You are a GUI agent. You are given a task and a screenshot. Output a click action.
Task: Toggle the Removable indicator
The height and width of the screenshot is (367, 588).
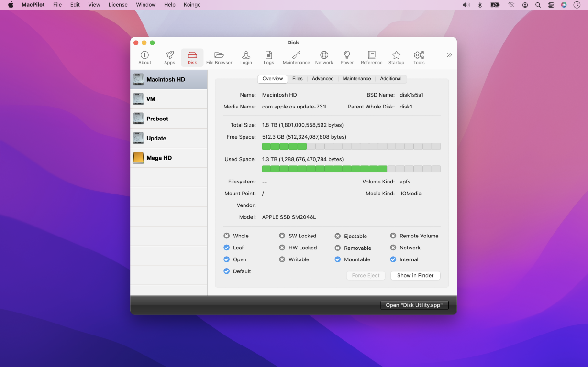coord(338,248)
